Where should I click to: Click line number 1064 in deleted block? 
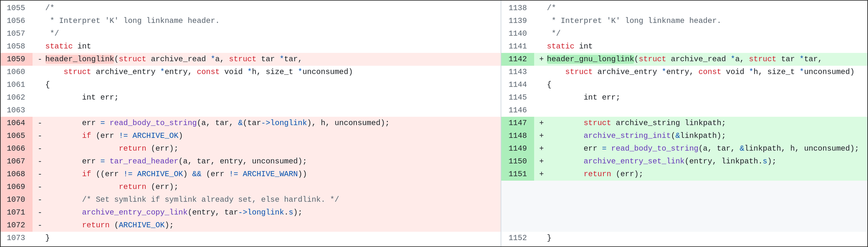(x=16, y=123)
